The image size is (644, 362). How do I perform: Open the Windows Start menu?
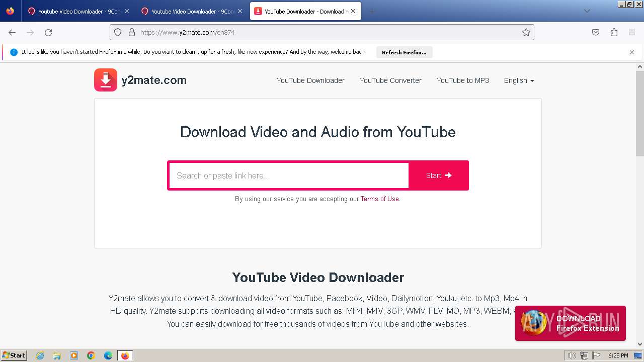[14, 355]
